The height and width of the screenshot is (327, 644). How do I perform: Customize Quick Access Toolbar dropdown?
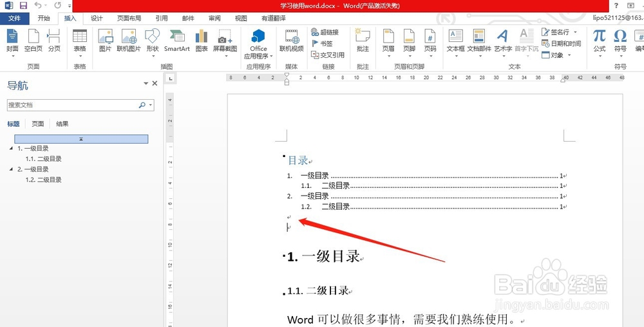click(70, 6)
